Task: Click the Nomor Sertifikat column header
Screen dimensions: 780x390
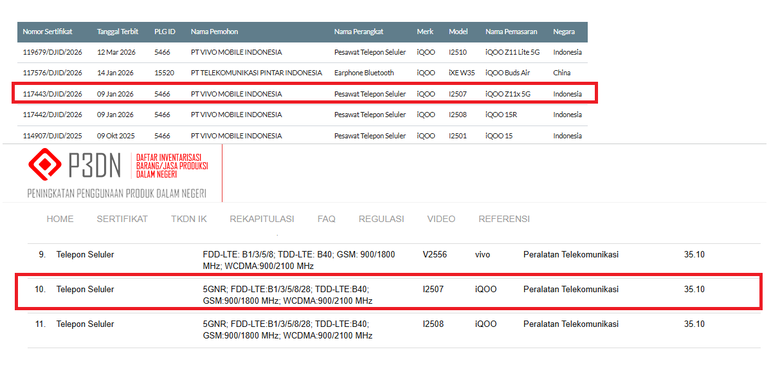Action: [x=48, y=31]
